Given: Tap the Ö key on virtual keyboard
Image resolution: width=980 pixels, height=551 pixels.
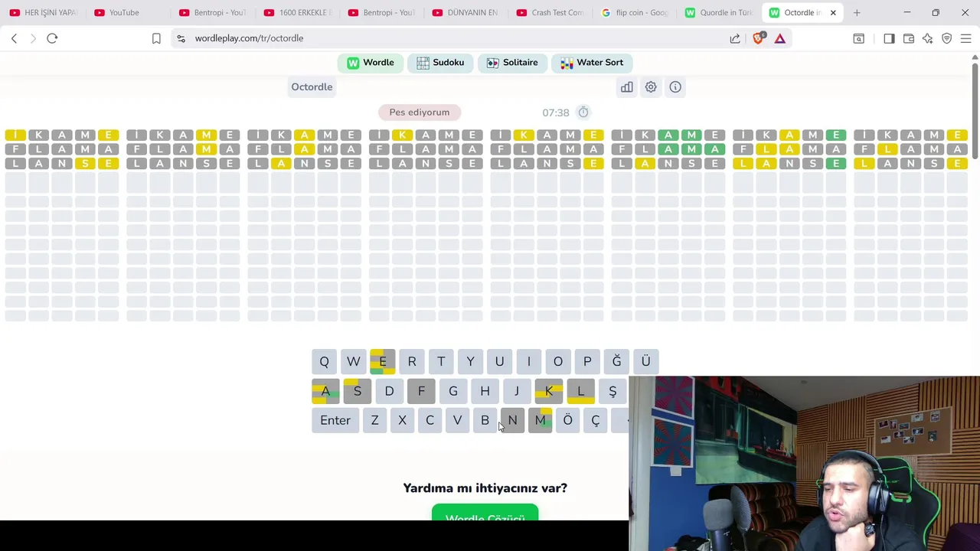Looking at the screenshot, I should tap(567, 420).
